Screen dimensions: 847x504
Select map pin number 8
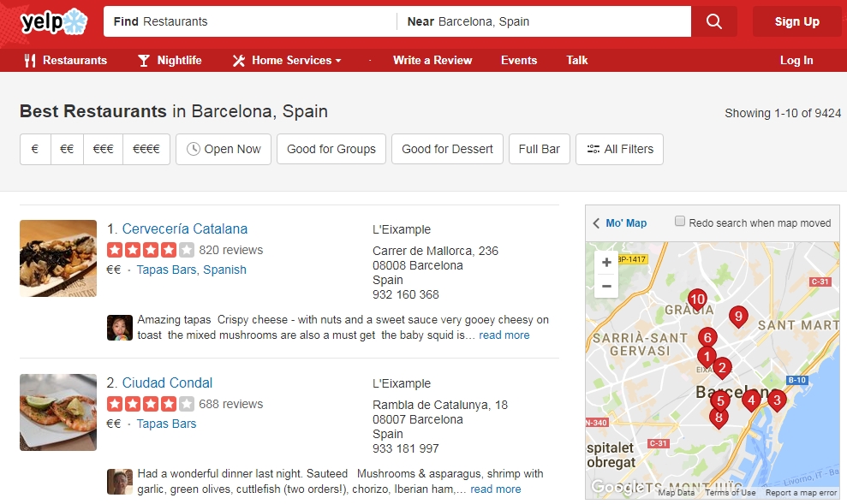pyautogui.click(x=719, y=418)
